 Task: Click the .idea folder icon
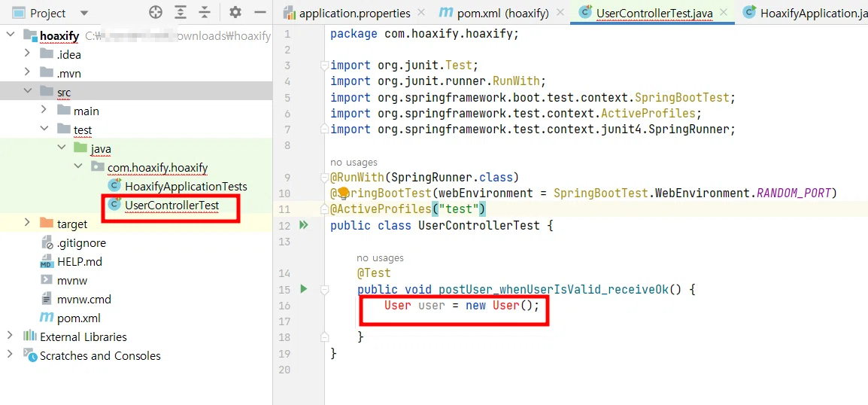click(x=47, y=53)
